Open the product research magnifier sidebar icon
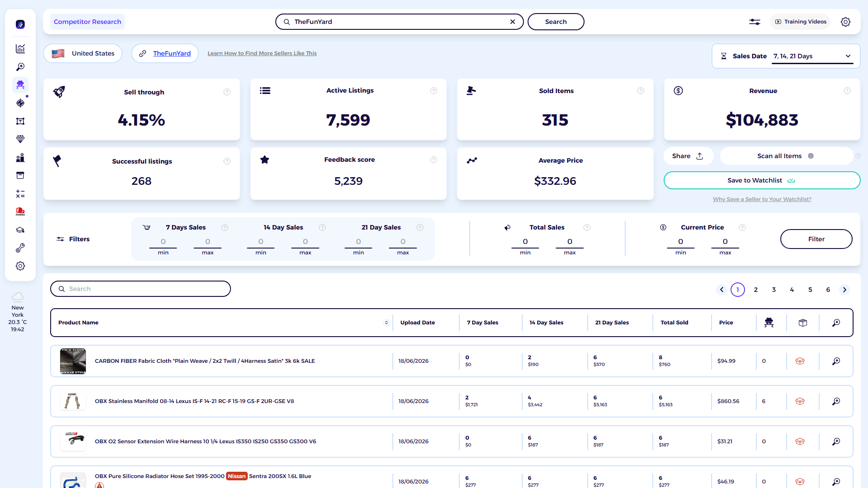The image size is (868, 488). click(x=20, y=67)
